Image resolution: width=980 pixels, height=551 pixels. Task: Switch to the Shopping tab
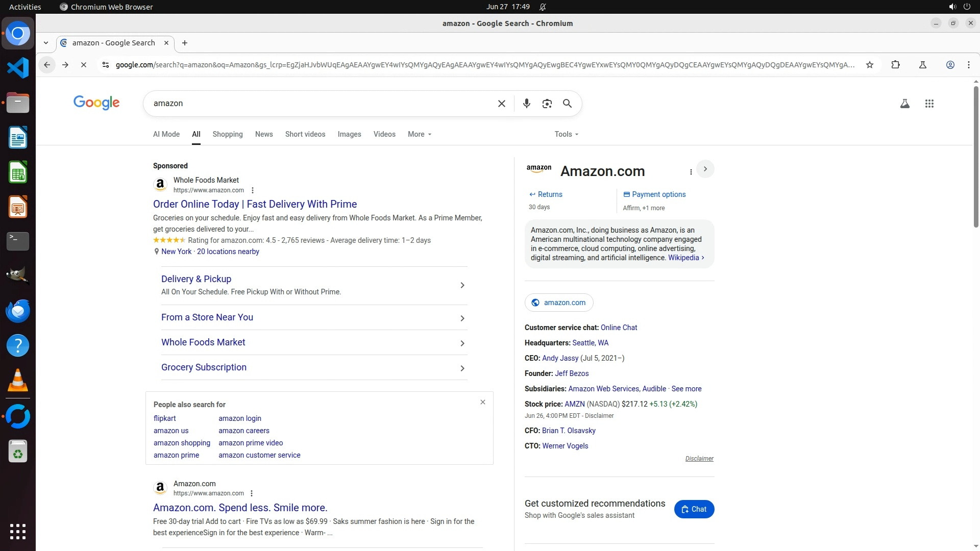227,134
